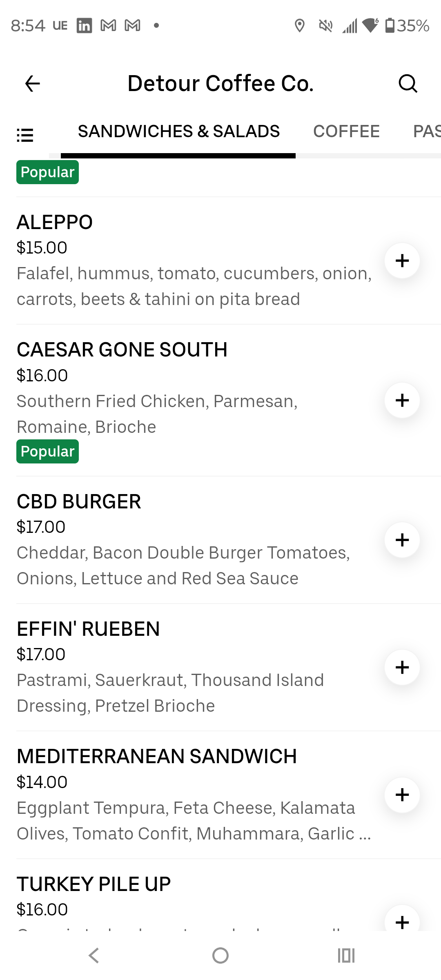The image size is (441, 980).
Task: Tap the LinkedIn notification icon in status bar
Action: coord(85,26)
